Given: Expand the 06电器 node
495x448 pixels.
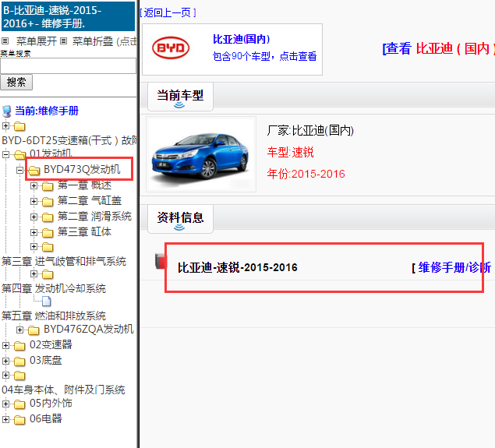Looking at the screenshot, I should click(x=5, y=419).
